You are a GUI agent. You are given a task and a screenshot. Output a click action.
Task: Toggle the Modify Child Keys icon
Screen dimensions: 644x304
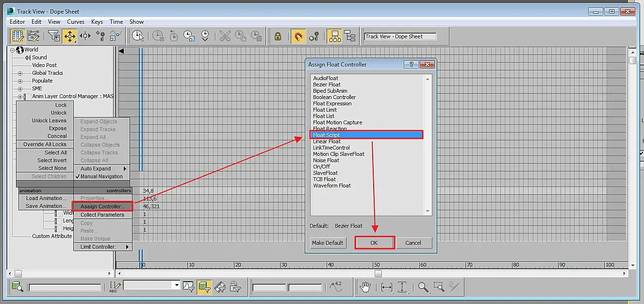click(x=350, y=36)
